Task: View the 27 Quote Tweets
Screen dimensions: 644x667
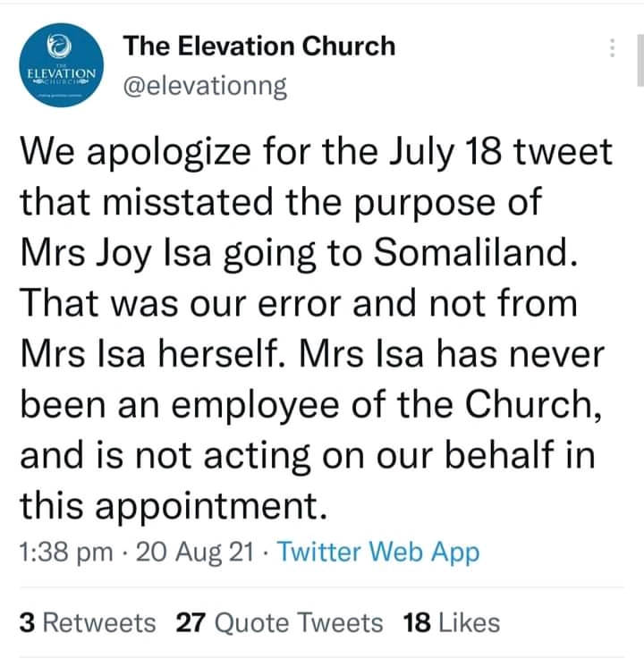Action: (x=279, y=622)
